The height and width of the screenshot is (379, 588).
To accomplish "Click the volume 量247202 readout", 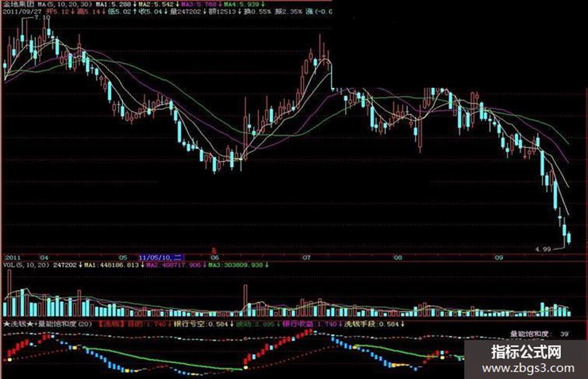I will (185, 12).
